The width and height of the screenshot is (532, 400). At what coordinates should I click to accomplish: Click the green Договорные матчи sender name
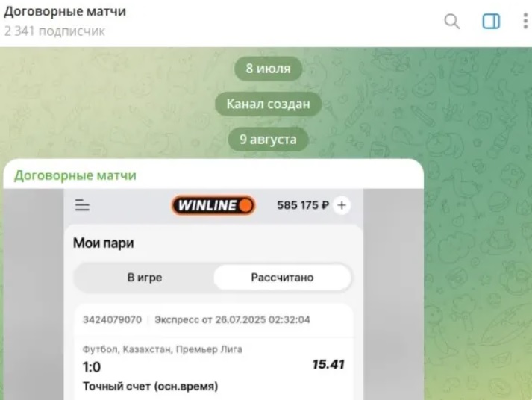[75, 175]
